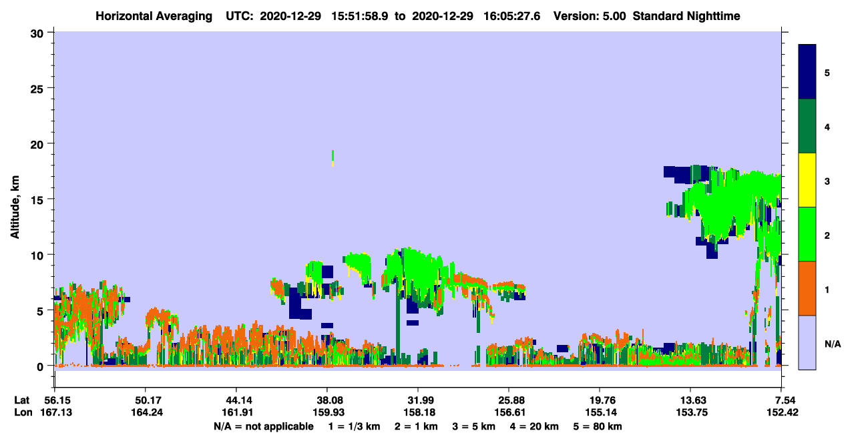This screenshot has height=445, width=868.
Task: Click latitude value '44.14'
Action: click(236, 400)
